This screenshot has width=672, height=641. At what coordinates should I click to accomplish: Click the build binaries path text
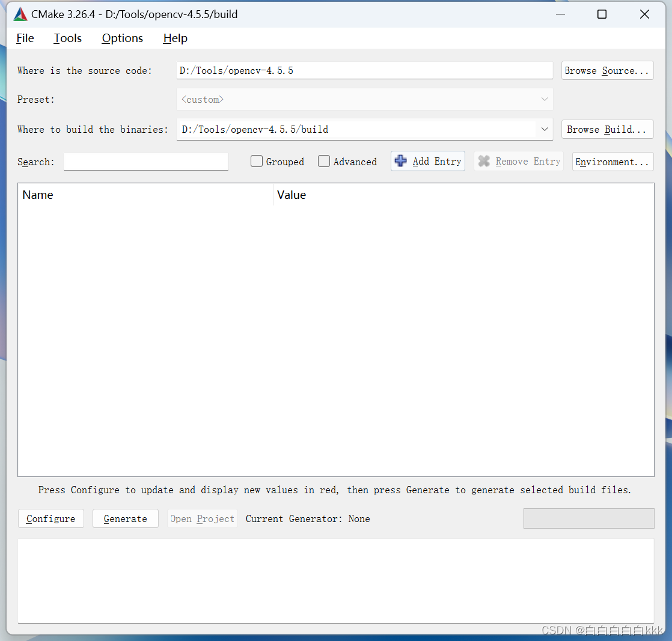pyautogui.click(x=255, y=129)
